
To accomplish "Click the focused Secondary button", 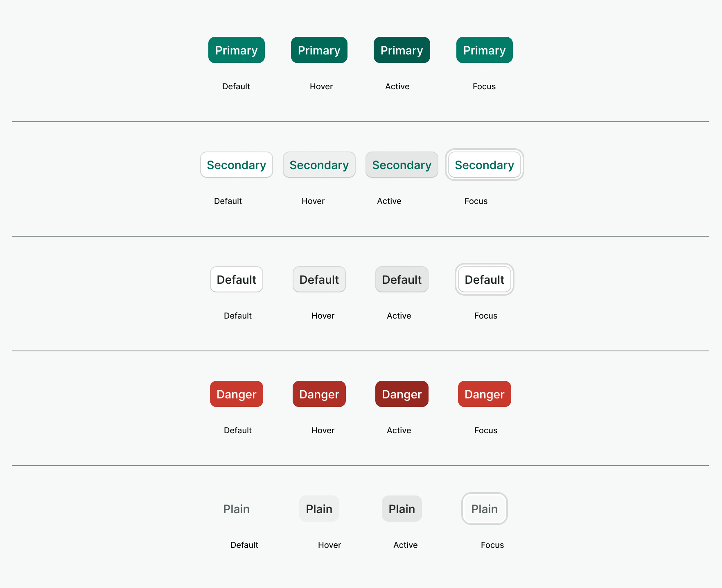I will click(x=484, y=165).
